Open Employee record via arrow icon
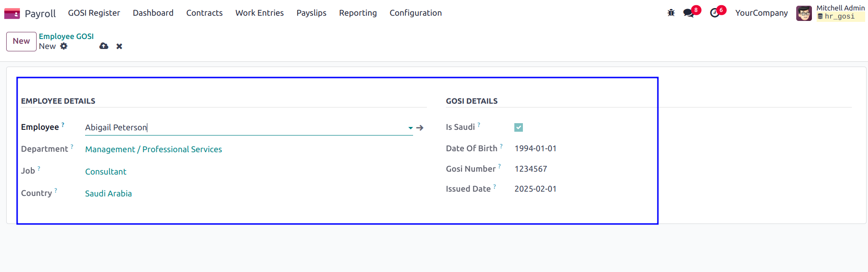 point(420,128)
